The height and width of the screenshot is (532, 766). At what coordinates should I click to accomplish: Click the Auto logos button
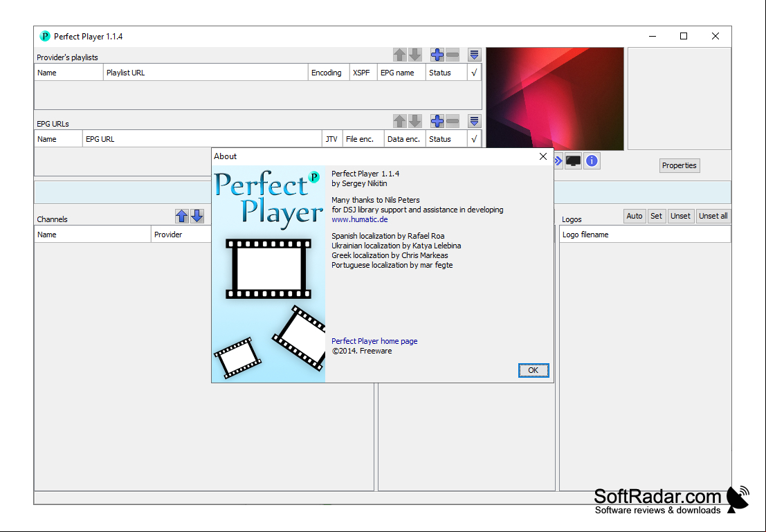point(635,216)
